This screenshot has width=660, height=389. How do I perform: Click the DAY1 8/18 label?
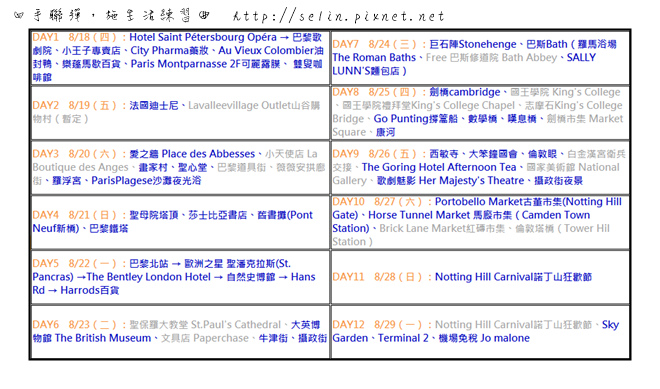[60, 37]
